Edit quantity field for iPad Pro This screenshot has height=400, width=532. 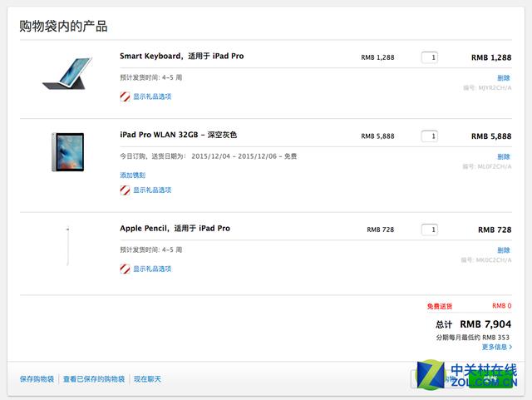coord(430,136)
